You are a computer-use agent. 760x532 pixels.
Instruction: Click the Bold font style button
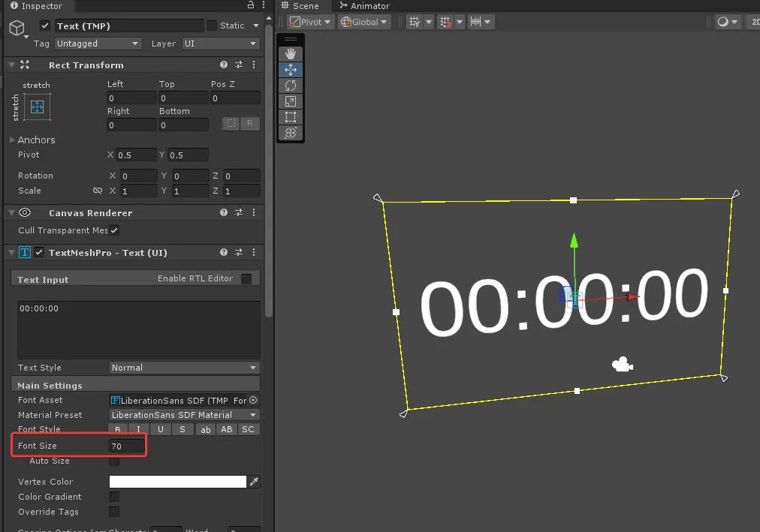click(x=117, y=430)
